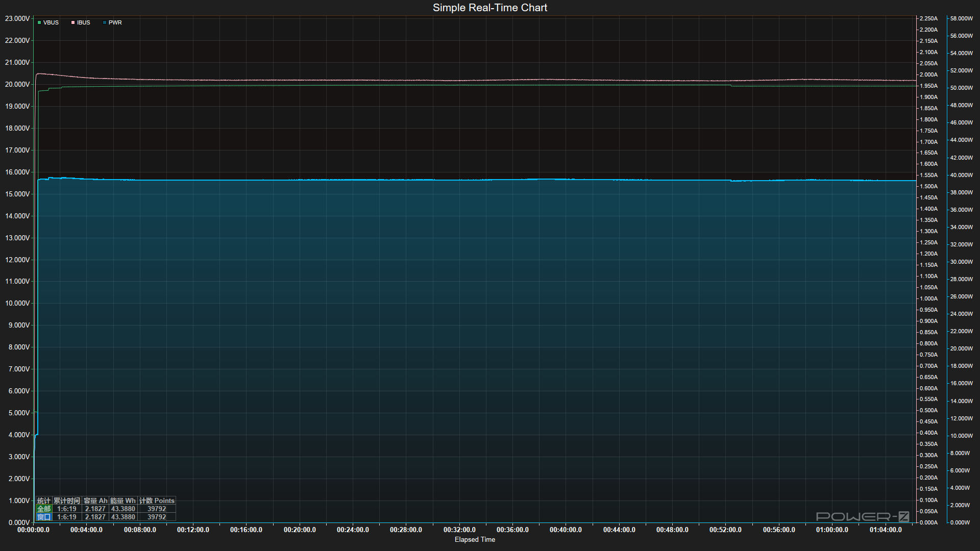The width and height of the screenshot is (980, 551).
Task: Click the 20.000V voltage axis label
Action: pyautogui.click(x=17, y=84)
